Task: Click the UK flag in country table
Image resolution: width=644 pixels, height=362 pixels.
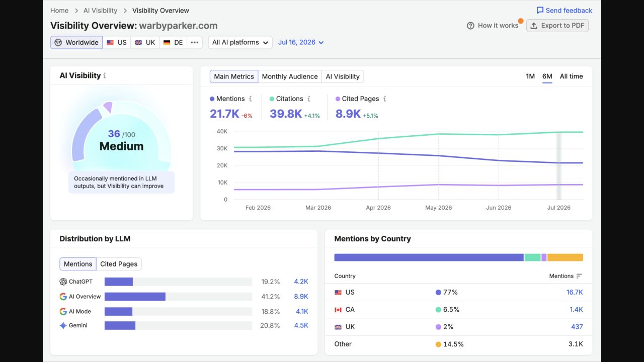Action: 338,327
